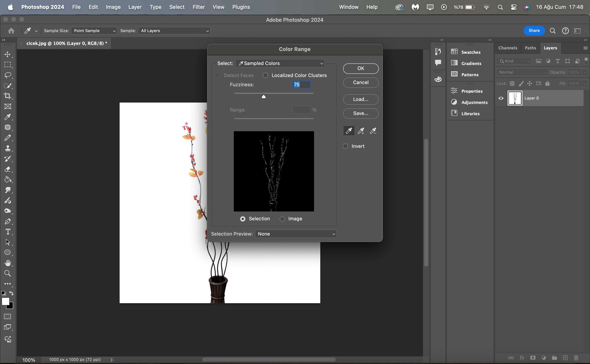Open the Sample Size dropdown
The image size is (590, 364).
tap(94, 31)
